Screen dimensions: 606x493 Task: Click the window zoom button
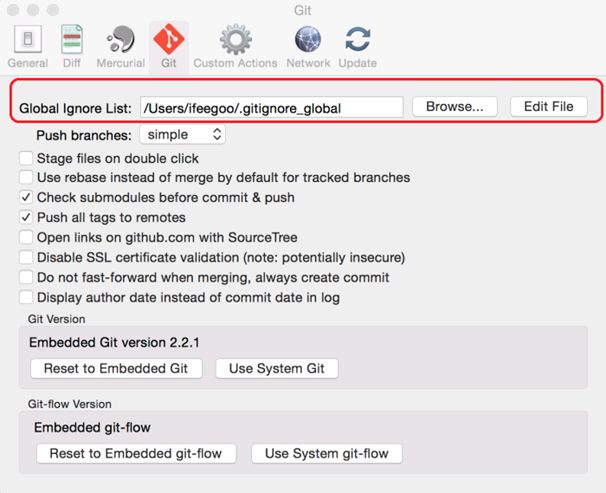[x=53, y=10]
